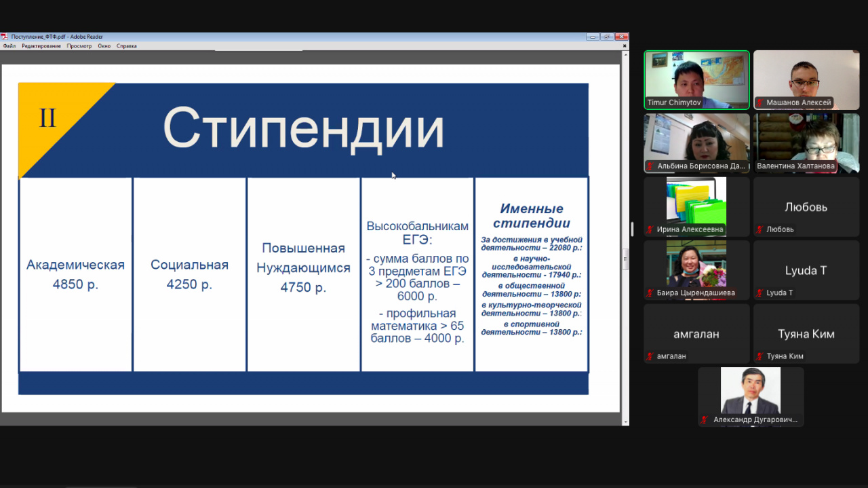Click muted mic icon on Lyuda T tile
Image resolution: width=868 pixels, height=488 pixels.
point(760,293)
